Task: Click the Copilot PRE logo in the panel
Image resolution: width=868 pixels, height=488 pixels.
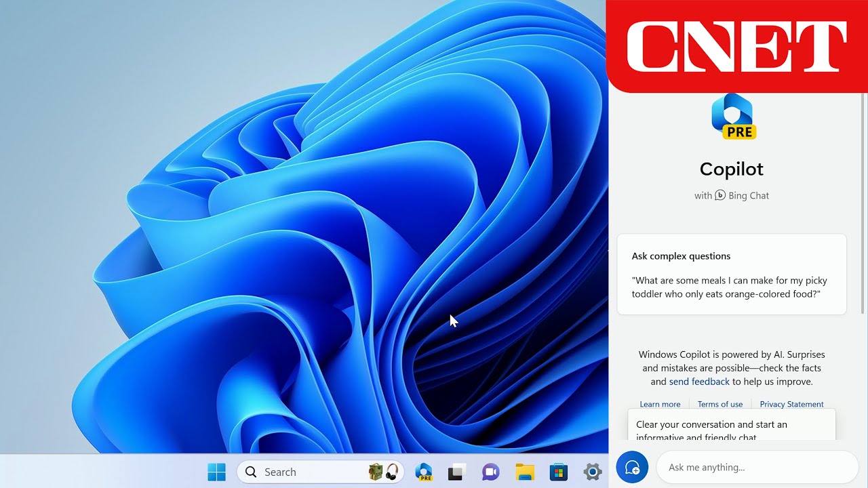Action: (733, 117)
